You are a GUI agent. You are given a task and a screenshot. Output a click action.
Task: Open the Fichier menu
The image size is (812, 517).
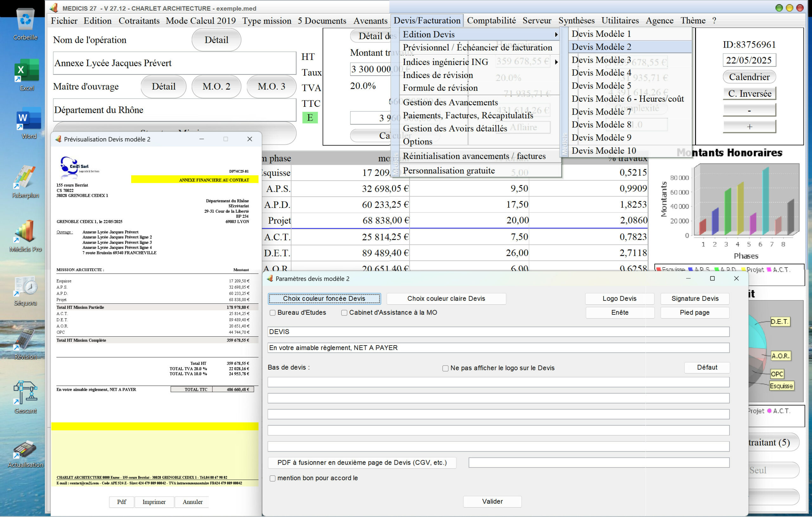pos(64,21)
